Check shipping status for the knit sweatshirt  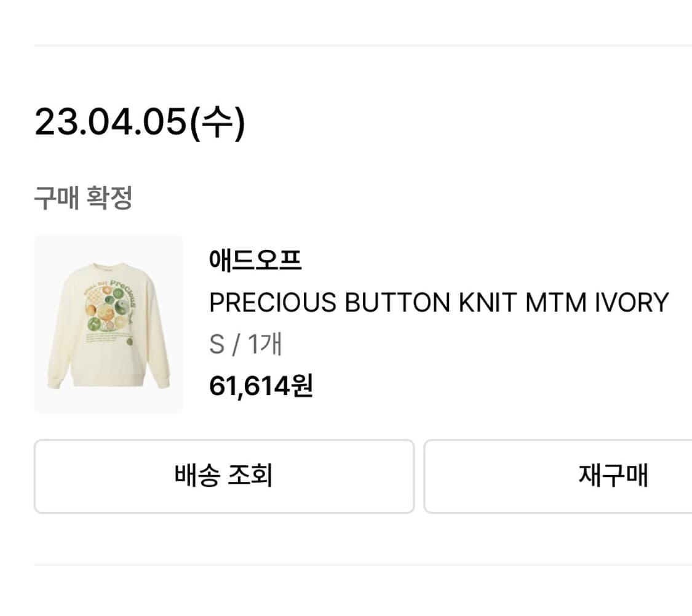(225, 476)
